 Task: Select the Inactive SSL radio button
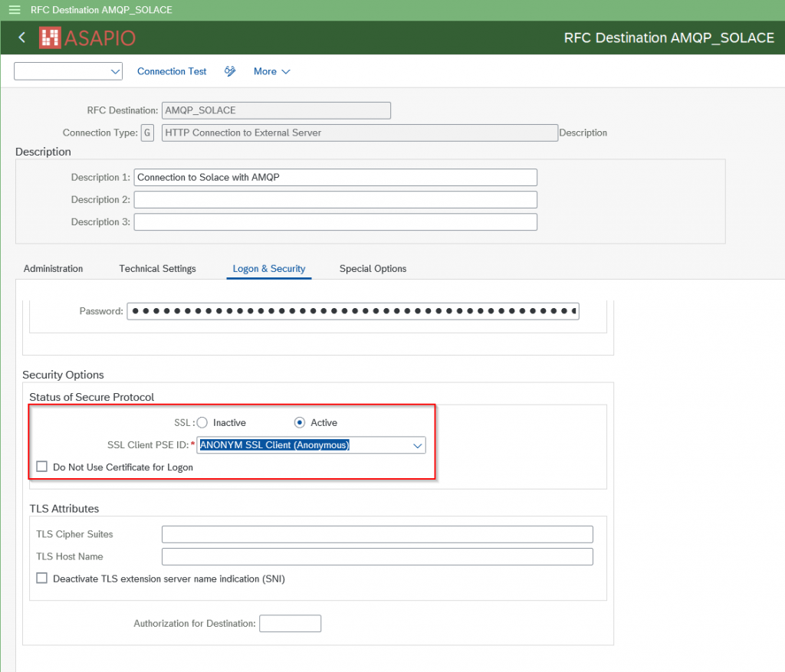pyautogui.click(x=202, y=422)
